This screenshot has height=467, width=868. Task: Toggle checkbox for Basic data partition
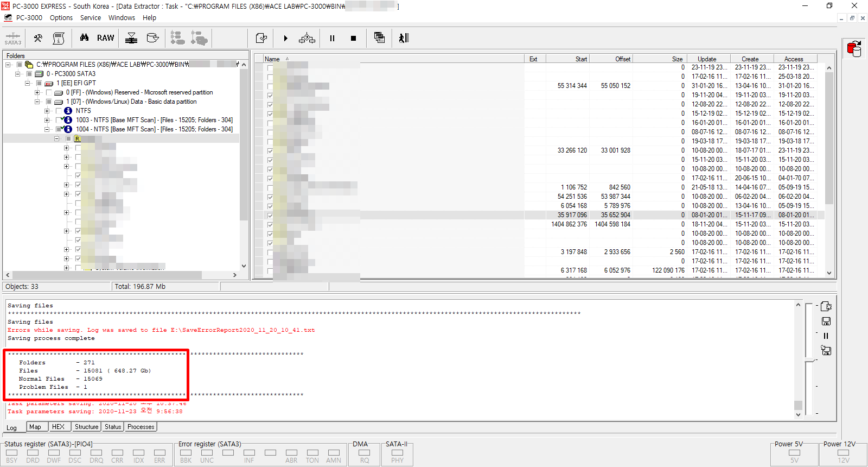tap(49, 102)
